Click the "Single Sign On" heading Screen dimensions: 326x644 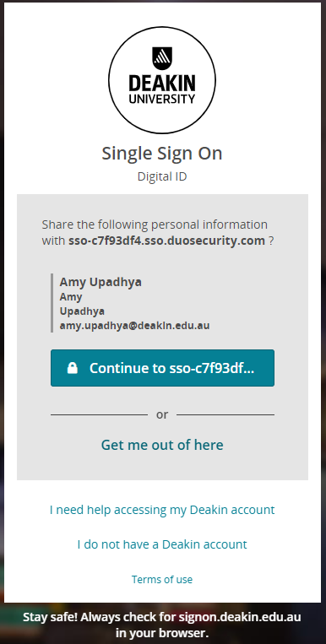click(162, 154)
